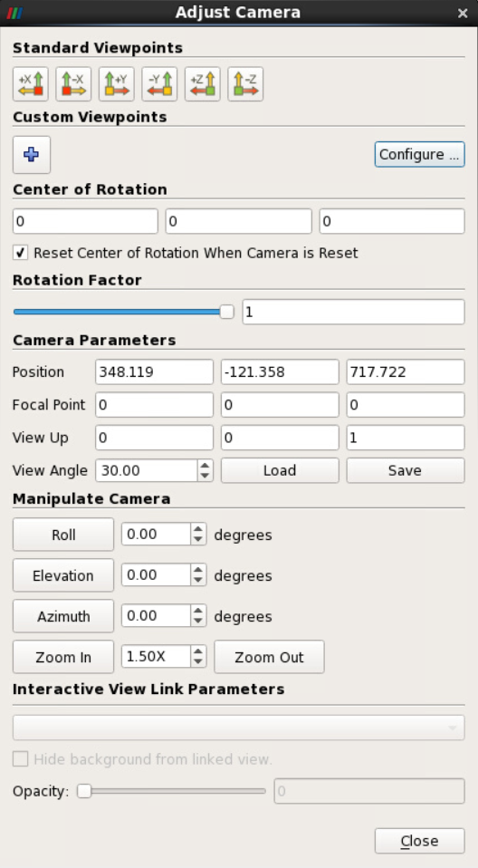Click Center of Rotation Z field
The height and width of the screenshot is (868, 478).
392,221
